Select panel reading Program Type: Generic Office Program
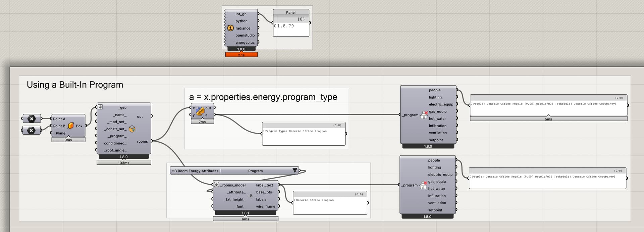This screenshot has height=232, width=644. pyautogui.click(x=304, y=134)
